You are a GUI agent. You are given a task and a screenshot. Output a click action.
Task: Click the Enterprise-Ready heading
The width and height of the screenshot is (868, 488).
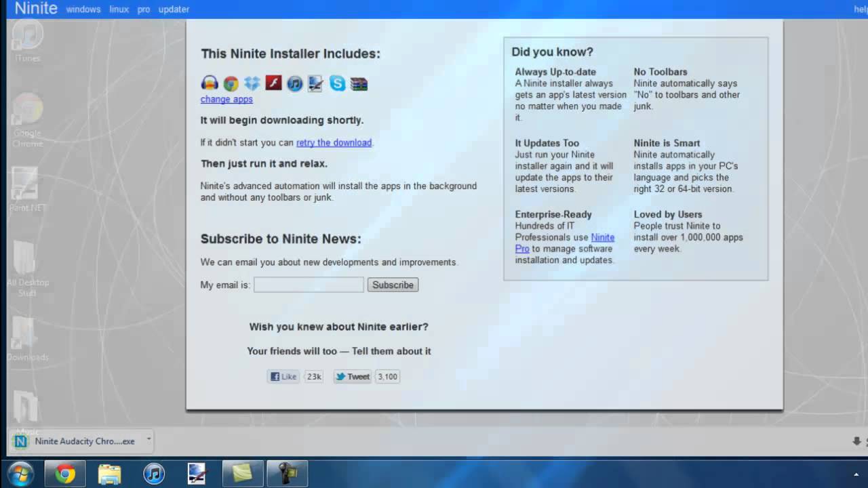click(553, 214)
